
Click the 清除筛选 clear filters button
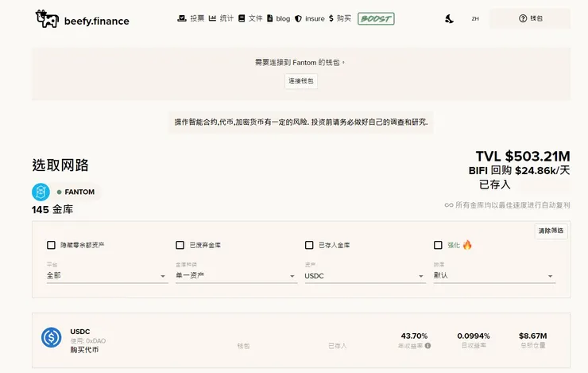[x=551, y=231]
